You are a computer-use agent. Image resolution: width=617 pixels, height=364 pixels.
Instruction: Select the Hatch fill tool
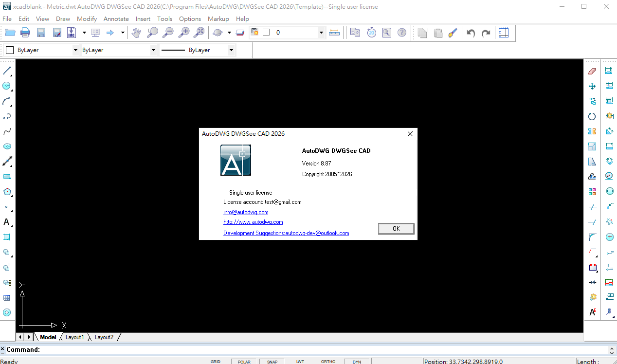point(7,237)
